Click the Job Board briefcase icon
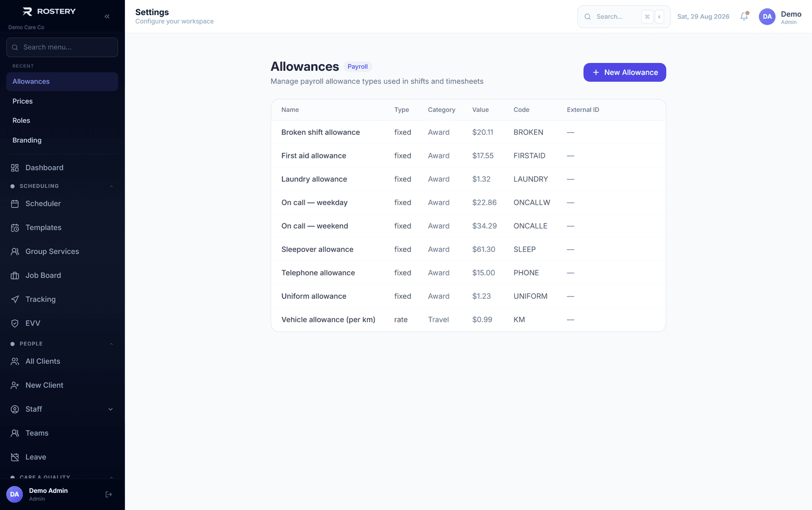This screenshot has width=812, height=510. click(15, 275)
